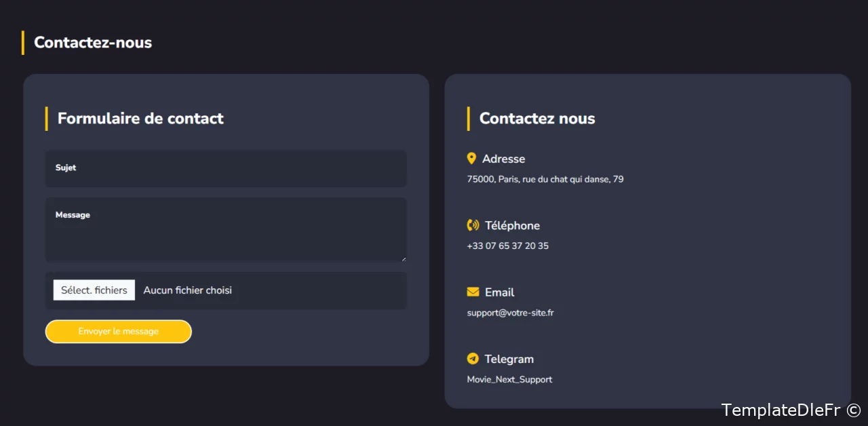The image size is (868, 426).
Task: Click the Telegram paper plane icon
Action: 473,359
